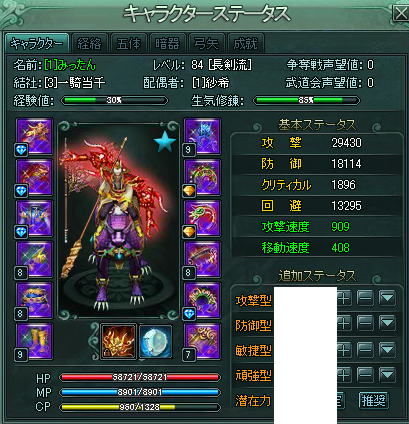Increase 敏捷型 points with the plus button

coord(344,350)
